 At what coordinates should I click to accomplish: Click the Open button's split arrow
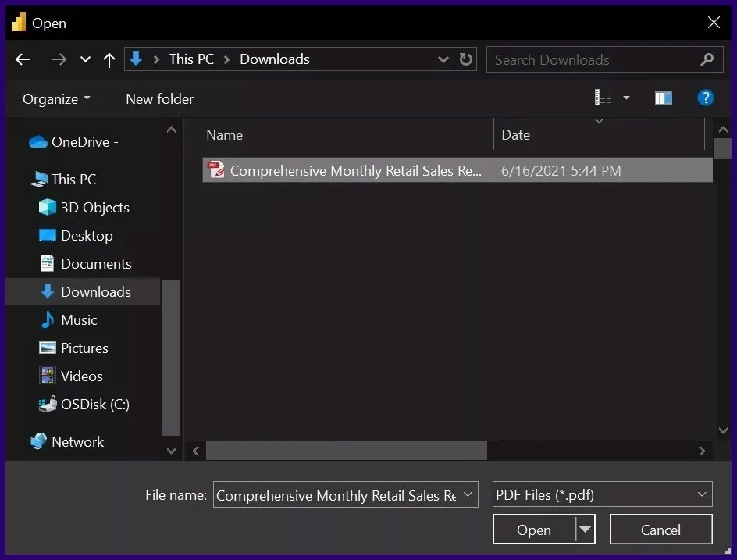pos(585,530)
